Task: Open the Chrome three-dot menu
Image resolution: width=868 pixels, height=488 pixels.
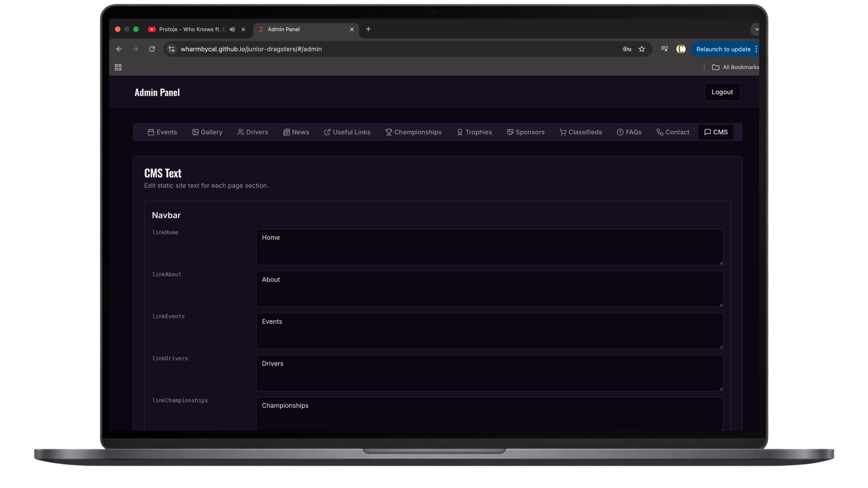Action: pos(756,49)
